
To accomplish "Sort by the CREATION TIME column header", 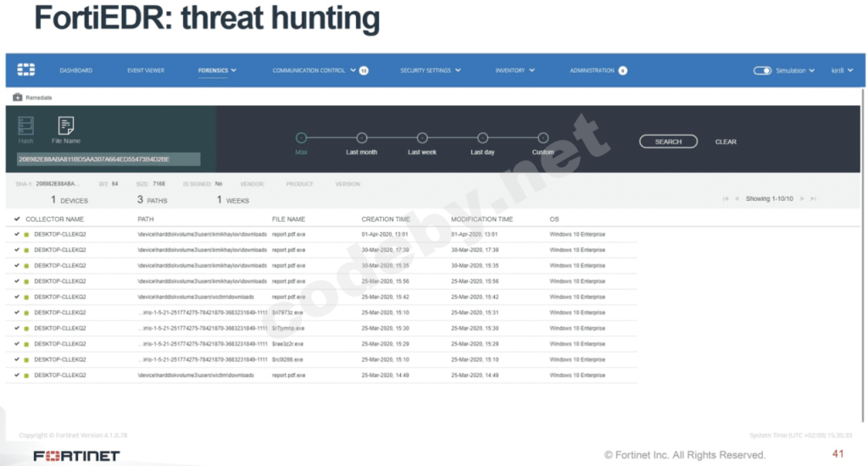I will [386, 219].
